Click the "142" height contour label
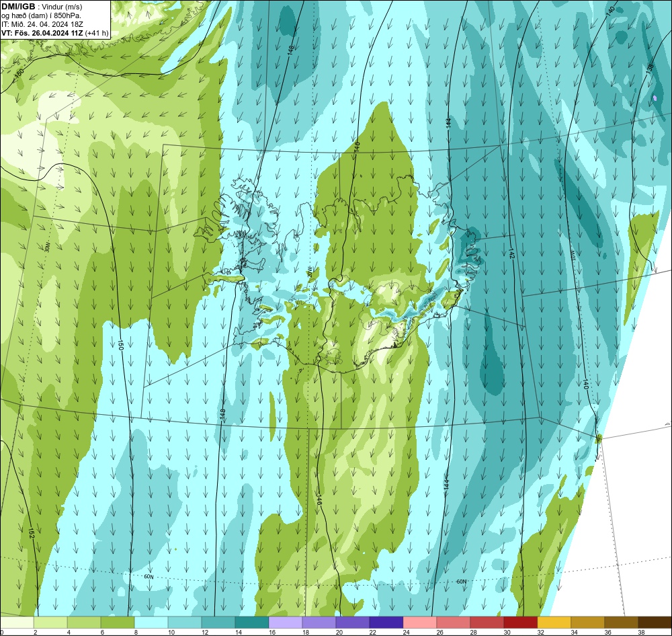Screen dimensions: 672x636 (x=511, y=253)
